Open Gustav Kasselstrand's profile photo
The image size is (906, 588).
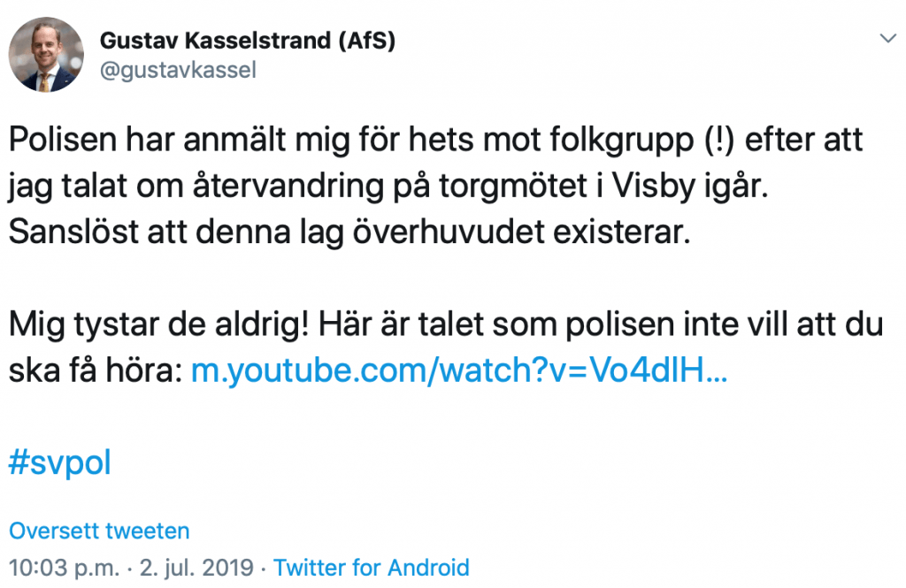click(46, 55)
